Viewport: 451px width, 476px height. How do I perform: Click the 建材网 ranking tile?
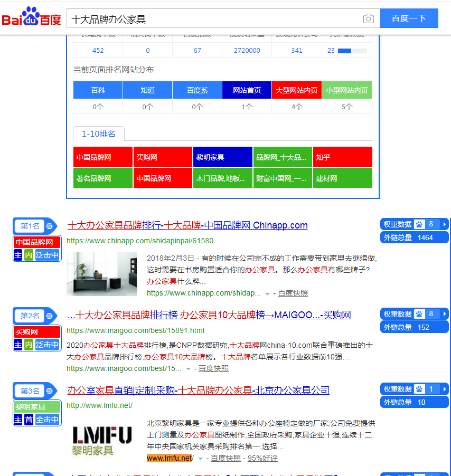click(x=343, y=178)
